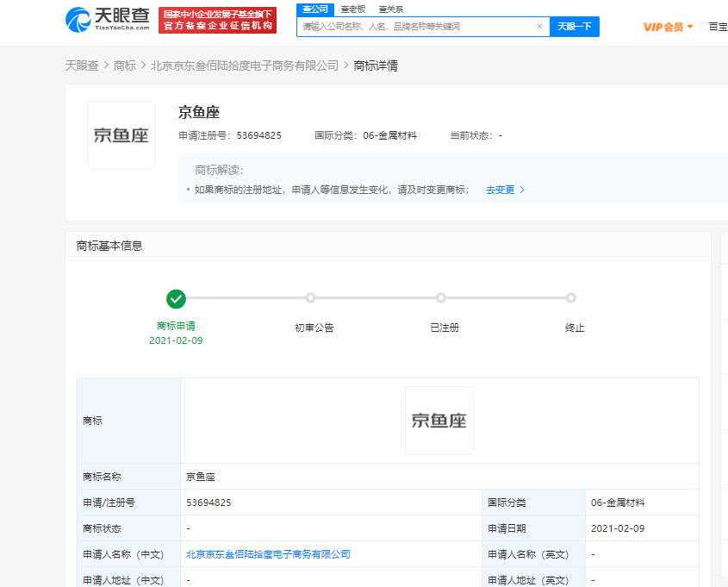Click the green checkmark on 商标申请 step
The height and width of the screenshot is (587, 728).
pos(177,299)
